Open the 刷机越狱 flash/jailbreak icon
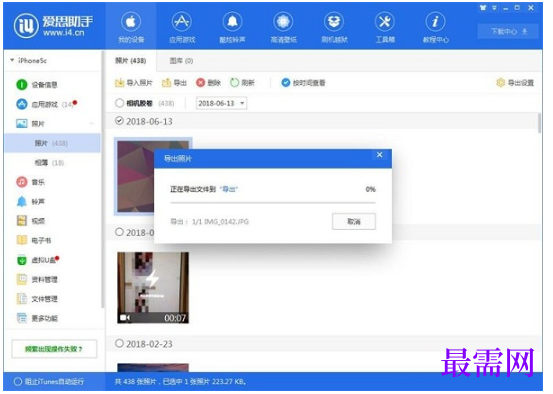 pos(334,27)
